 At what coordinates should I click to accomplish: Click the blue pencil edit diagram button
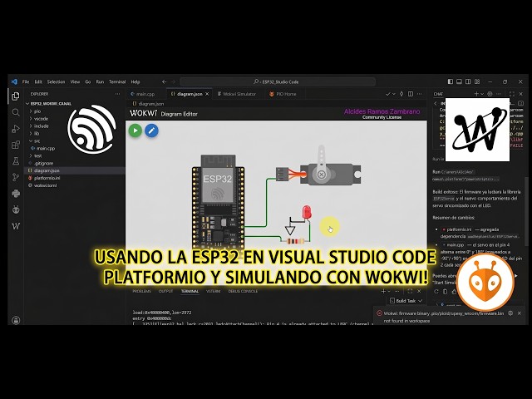coord(151,131)
